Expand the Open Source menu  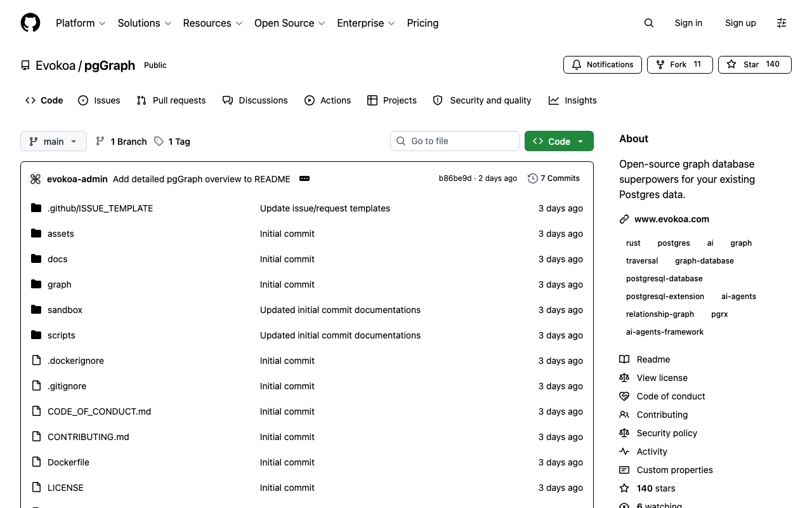pos(290,23)
